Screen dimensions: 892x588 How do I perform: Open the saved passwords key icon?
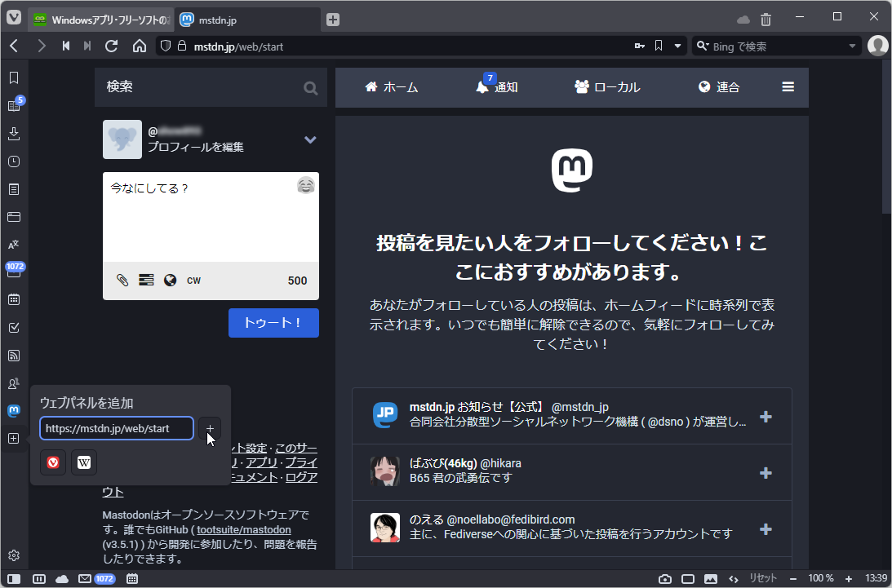[x=640, y=46]
